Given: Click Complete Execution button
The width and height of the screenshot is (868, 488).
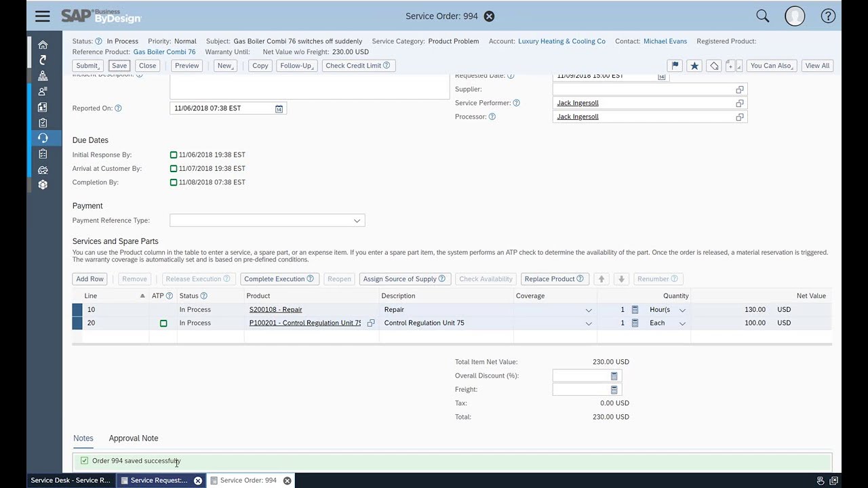Looking at the screenshot, I should click(x=279, y=279).
